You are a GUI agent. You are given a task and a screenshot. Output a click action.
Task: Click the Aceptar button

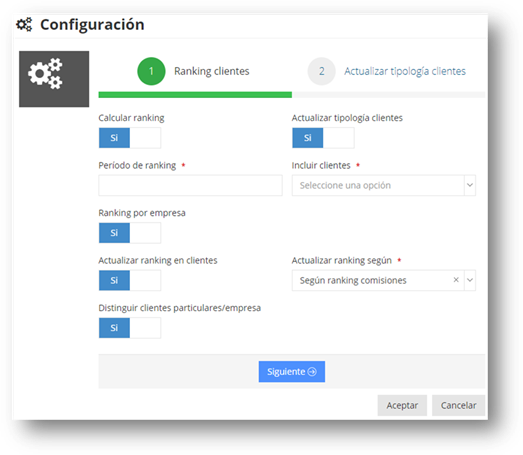402,405
